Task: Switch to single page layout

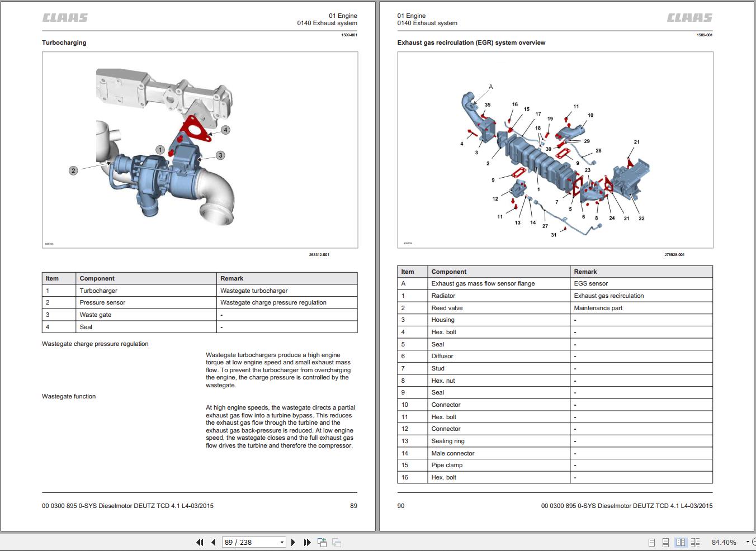Action: click(x=651, y=542)
